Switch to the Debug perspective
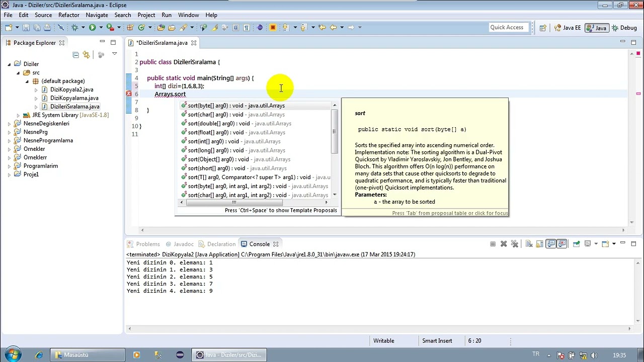 (x=624, y=28)
